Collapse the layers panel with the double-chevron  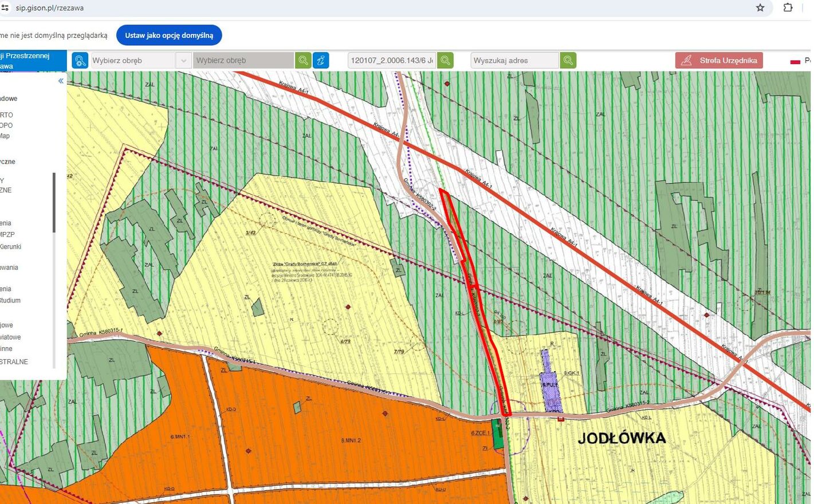click(61, 81)
